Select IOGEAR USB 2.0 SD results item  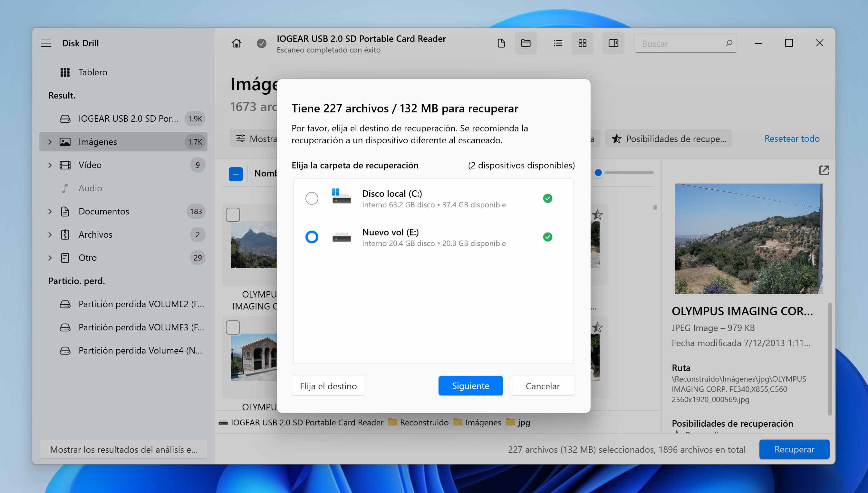click(x=123, y=119)
